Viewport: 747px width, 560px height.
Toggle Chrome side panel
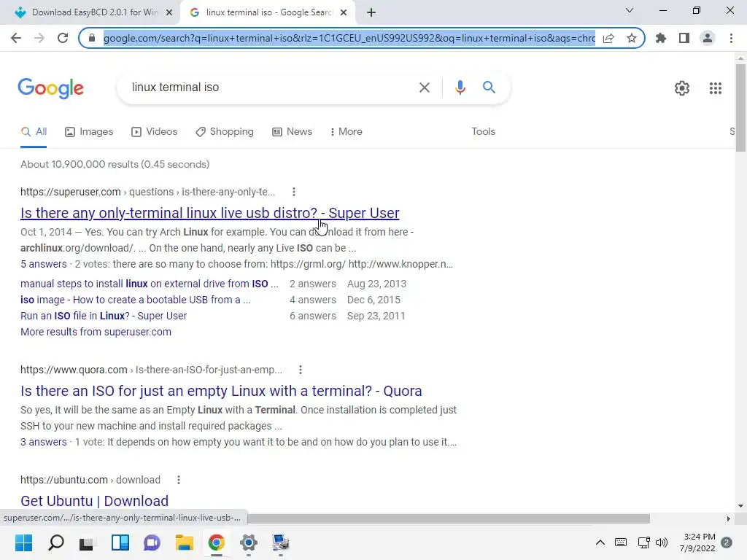[x=684, y=38]
